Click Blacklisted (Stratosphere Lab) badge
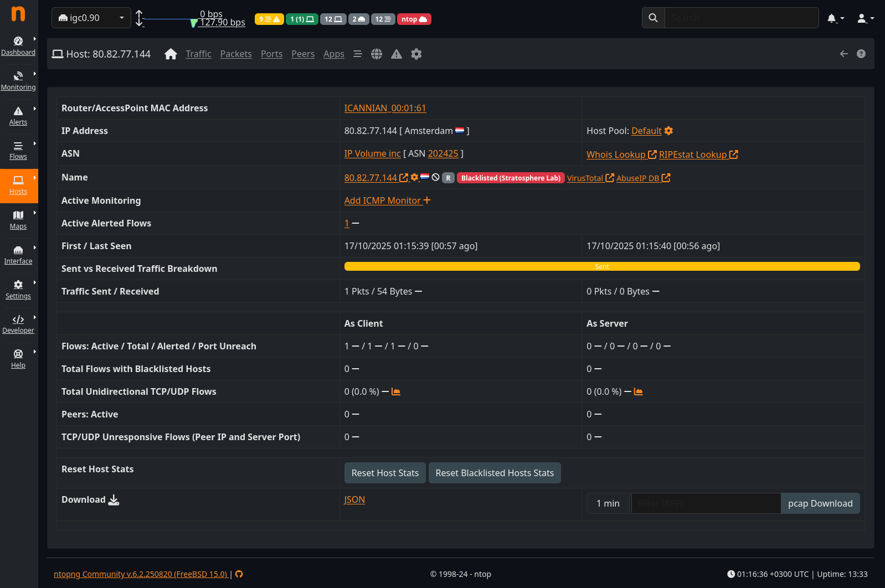885x588 pixels. [511, 178]
